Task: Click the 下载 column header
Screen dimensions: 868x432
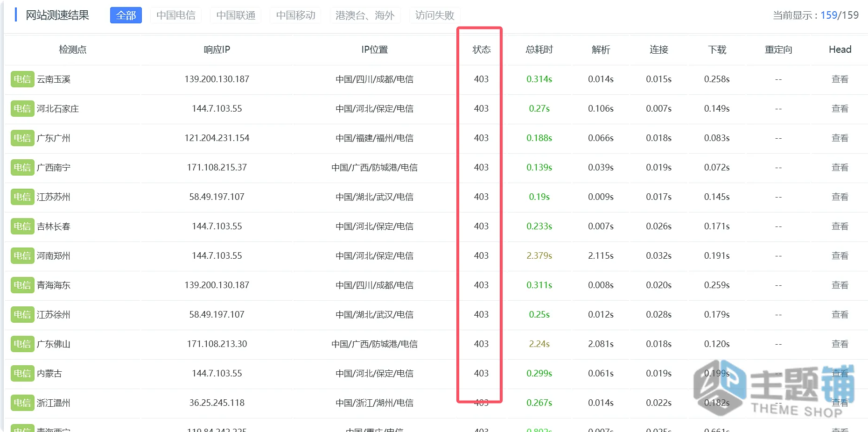Action: pos(717,50)
